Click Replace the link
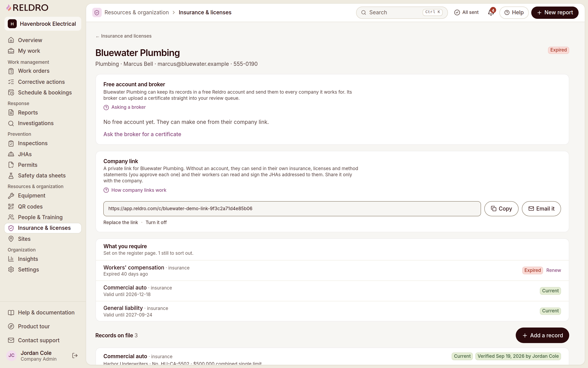 point(120,222)
